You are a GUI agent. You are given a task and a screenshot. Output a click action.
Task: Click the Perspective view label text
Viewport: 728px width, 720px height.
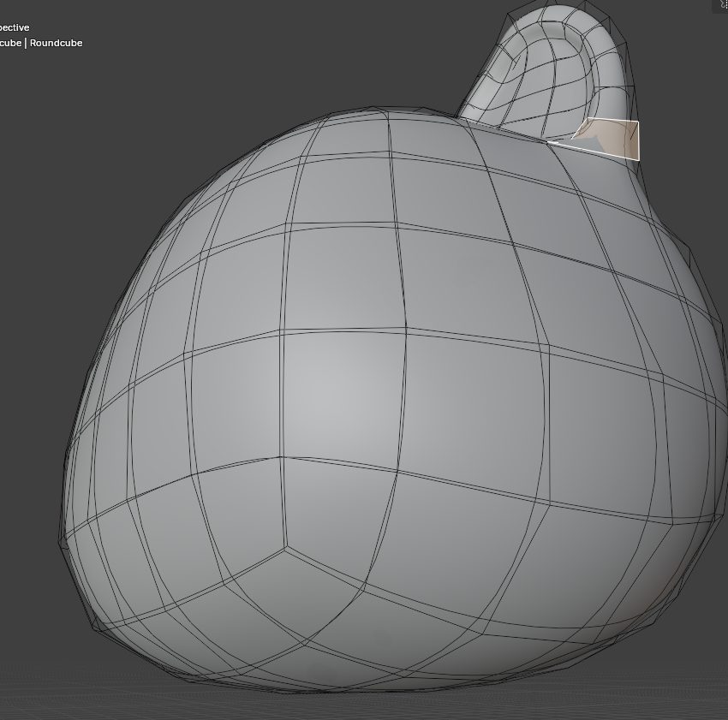click(15, 27)
